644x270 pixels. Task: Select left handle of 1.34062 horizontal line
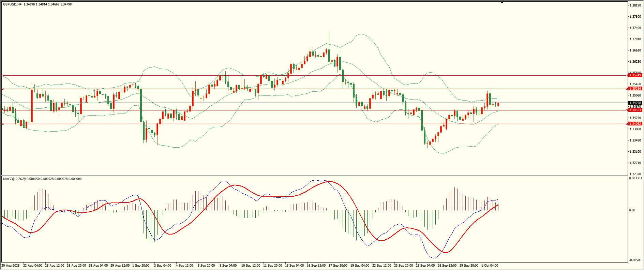[x=2, y=124]
